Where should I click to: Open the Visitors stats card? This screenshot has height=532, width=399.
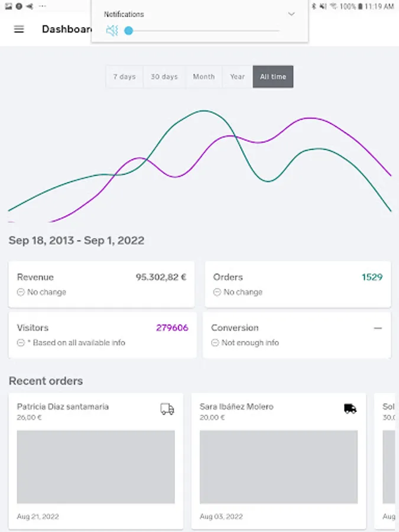[101, 335]
